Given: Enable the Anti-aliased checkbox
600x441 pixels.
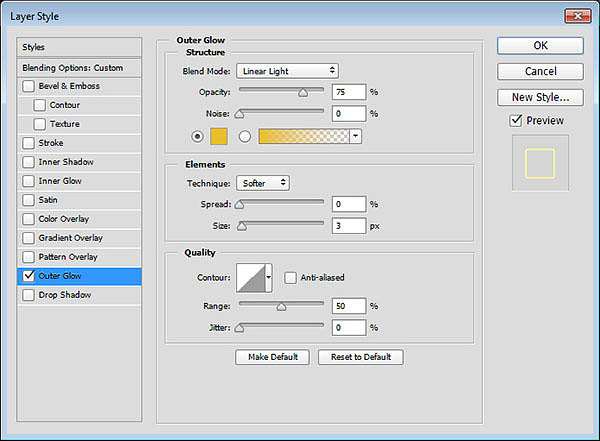Looking at the screenshot, I should (290, 278).
